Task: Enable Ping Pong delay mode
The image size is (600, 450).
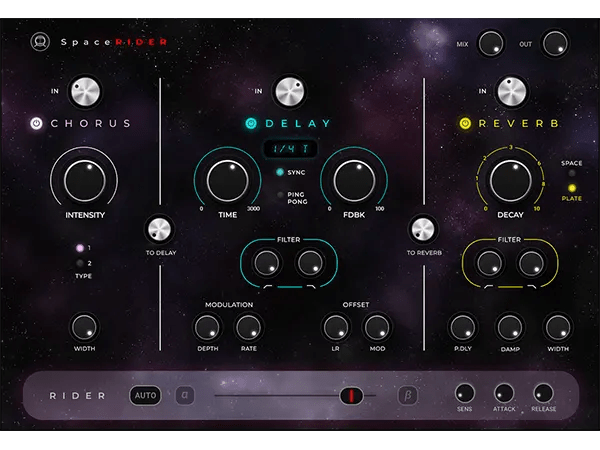Action: 280,195
